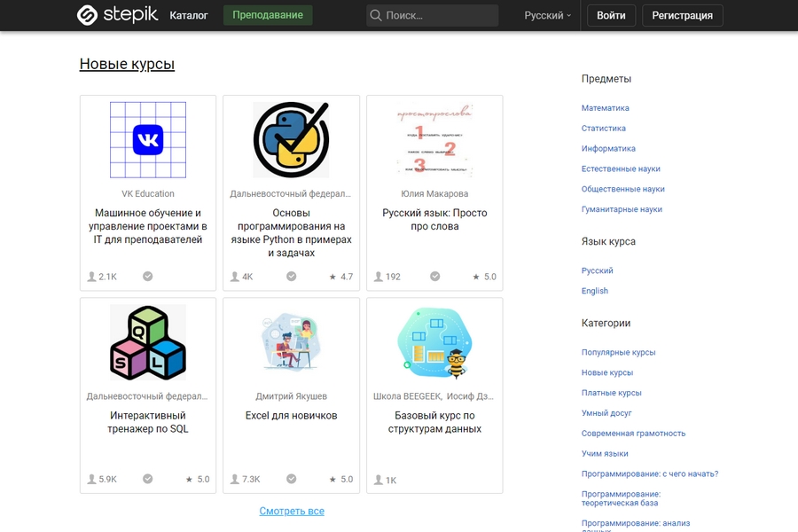The width and height of the screenshot is (798, 532).
Task: Select Математика in subjects list
Action: [606, 108]
